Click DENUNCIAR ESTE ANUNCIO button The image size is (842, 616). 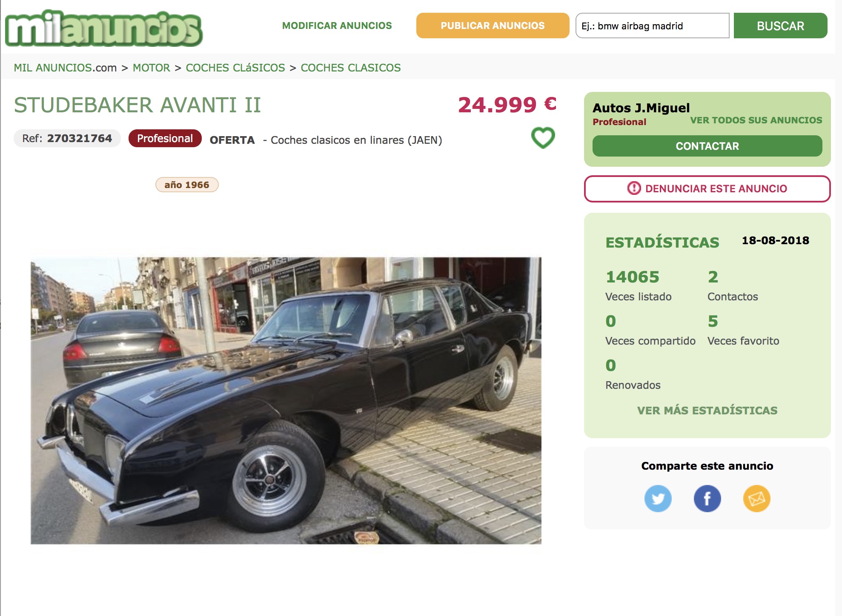pos(707,188)
